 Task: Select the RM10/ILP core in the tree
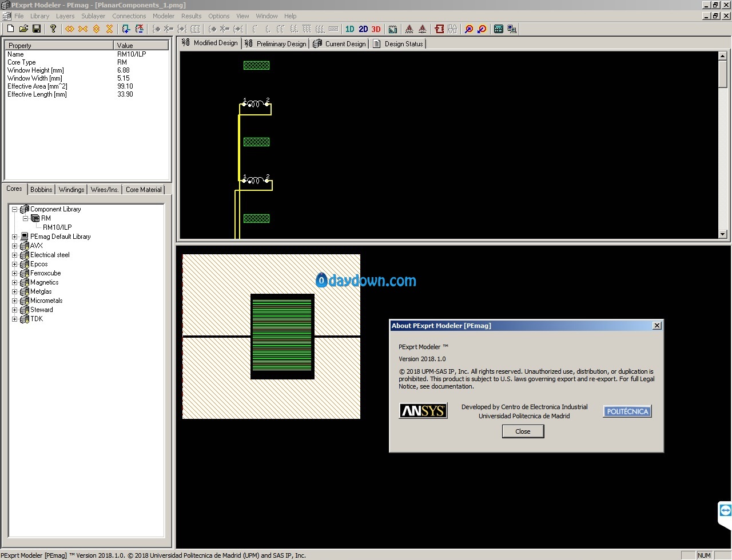coord(57,227)
